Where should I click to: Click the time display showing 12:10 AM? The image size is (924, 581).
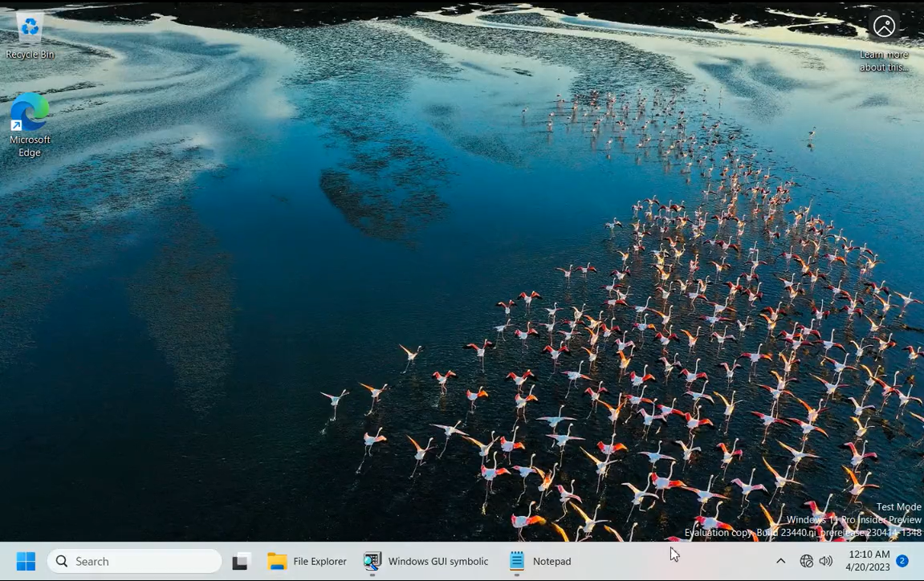(869, 555)
